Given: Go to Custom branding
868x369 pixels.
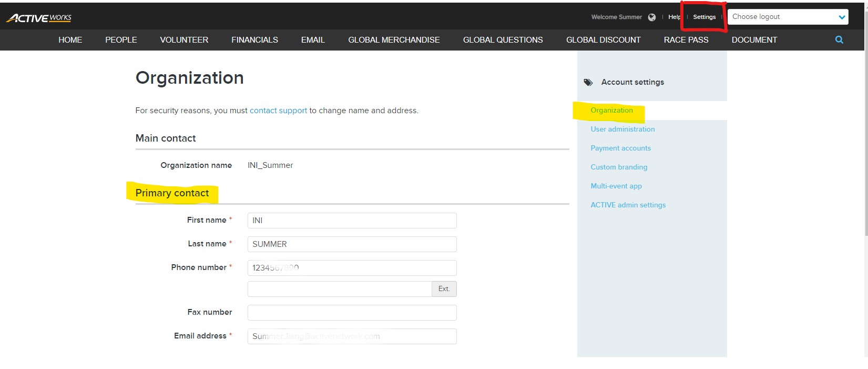Looking at the screenshot, I should click(x=619, y=167).
